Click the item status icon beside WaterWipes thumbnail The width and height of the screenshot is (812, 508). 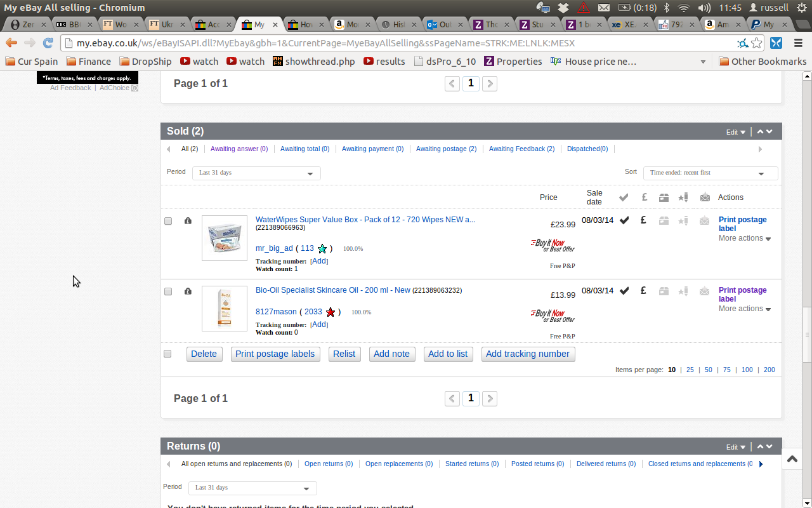188,220
